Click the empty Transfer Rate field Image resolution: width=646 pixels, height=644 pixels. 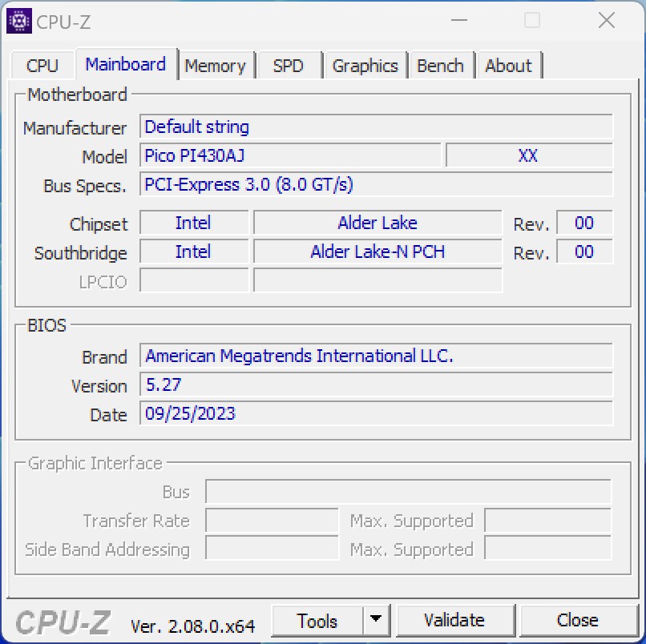(x=272, y=520)
